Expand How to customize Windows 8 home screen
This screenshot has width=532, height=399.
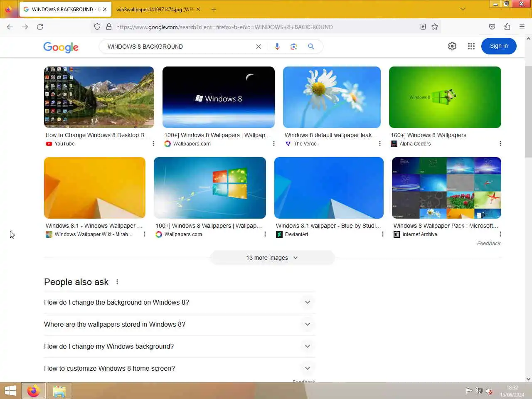(180, 368)
